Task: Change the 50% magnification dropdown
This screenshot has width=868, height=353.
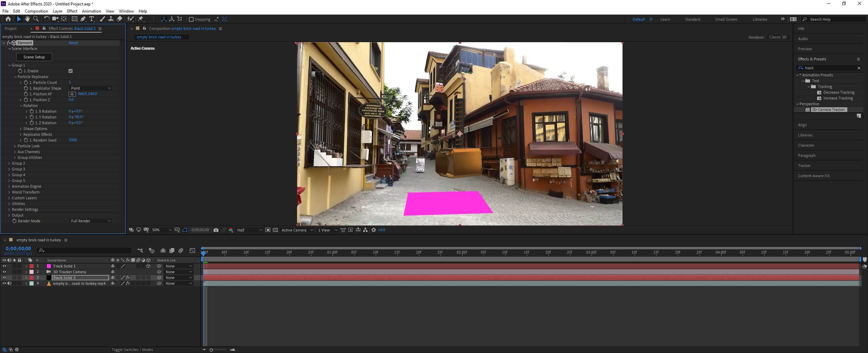Action: [x=161, y=230]
